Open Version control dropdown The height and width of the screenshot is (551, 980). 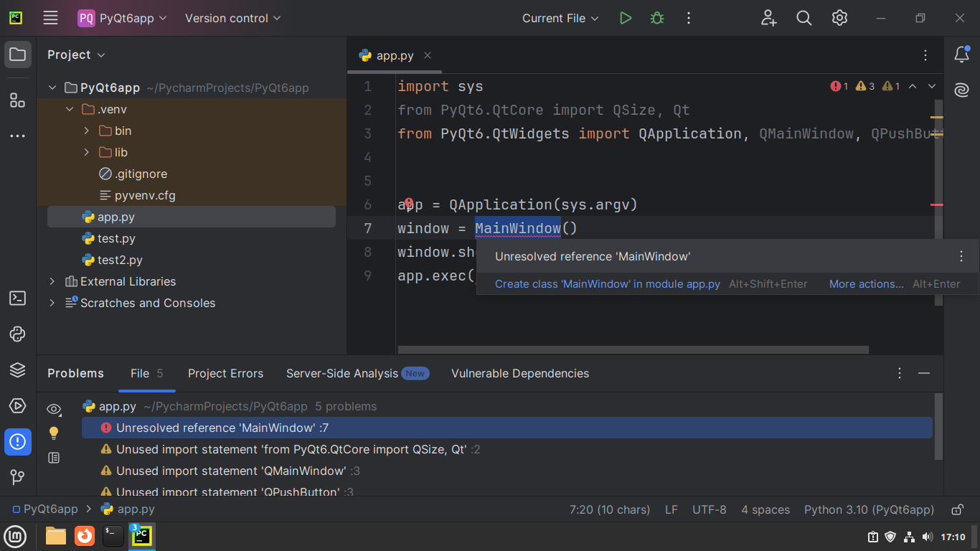point(233,18)
